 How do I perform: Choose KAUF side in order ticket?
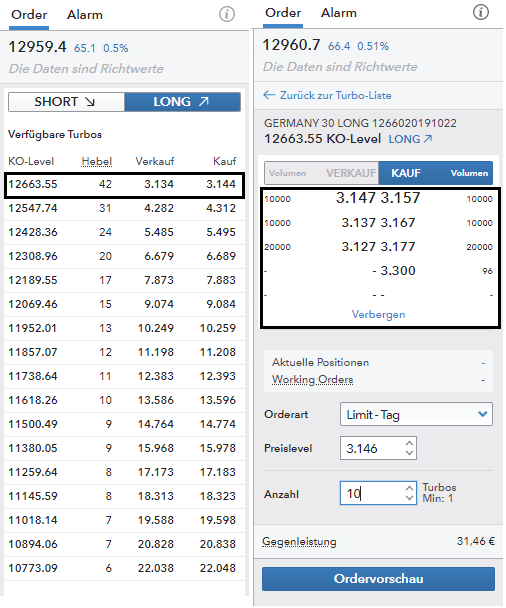tap(436, 173)
